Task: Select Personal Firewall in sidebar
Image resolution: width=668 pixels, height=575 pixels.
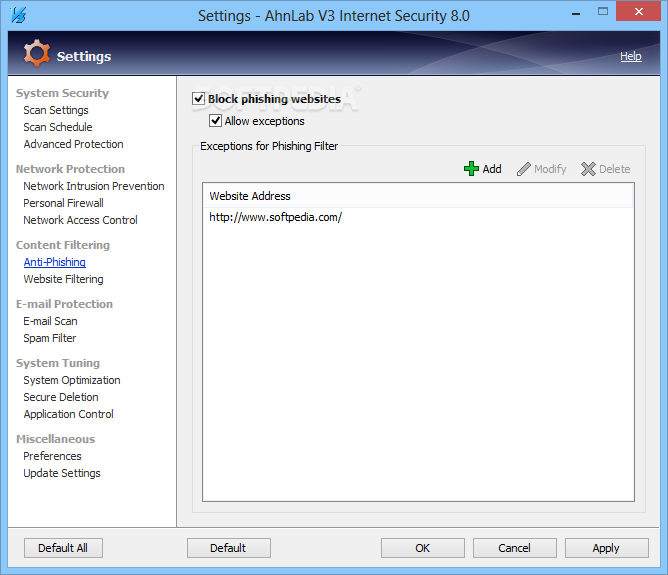Action: (x=63, y=203)
